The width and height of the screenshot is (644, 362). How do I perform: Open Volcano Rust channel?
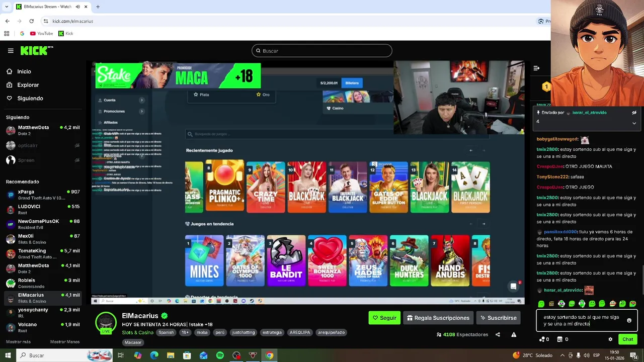[x=43, y=327]
